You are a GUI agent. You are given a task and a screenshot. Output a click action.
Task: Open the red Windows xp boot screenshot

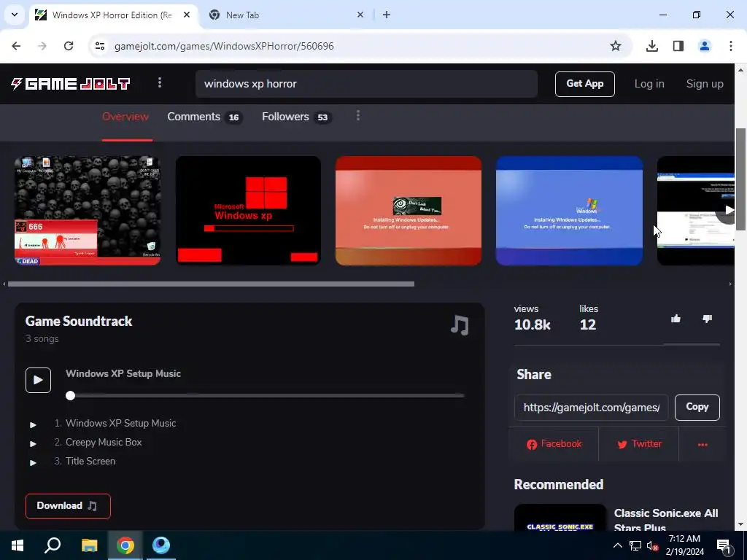[x=248, y=211]
